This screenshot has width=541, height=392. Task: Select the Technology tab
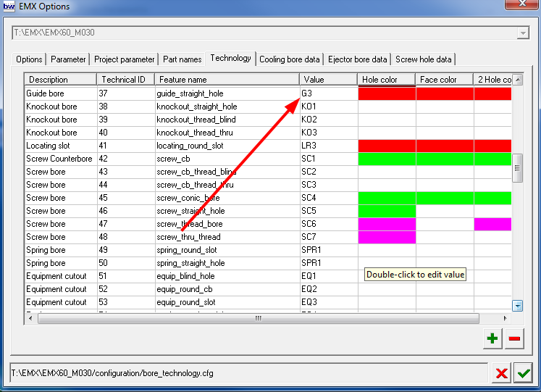[230, 58]
